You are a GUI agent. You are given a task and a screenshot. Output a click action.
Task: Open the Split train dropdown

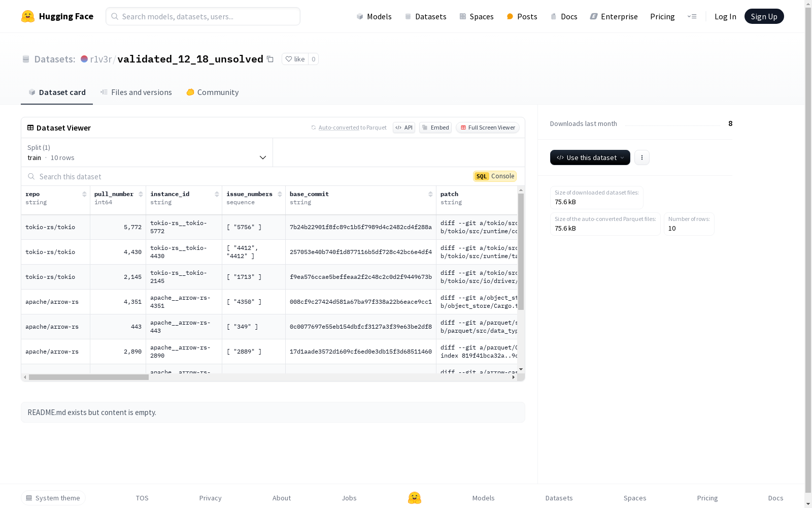pos(147,152)
